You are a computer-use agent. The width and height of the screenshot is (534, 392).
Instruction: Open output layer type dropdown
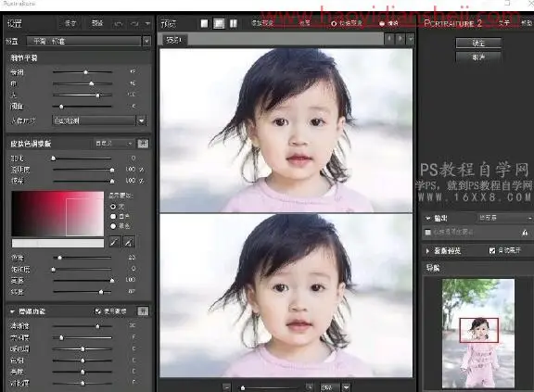[x=504, y=218]
